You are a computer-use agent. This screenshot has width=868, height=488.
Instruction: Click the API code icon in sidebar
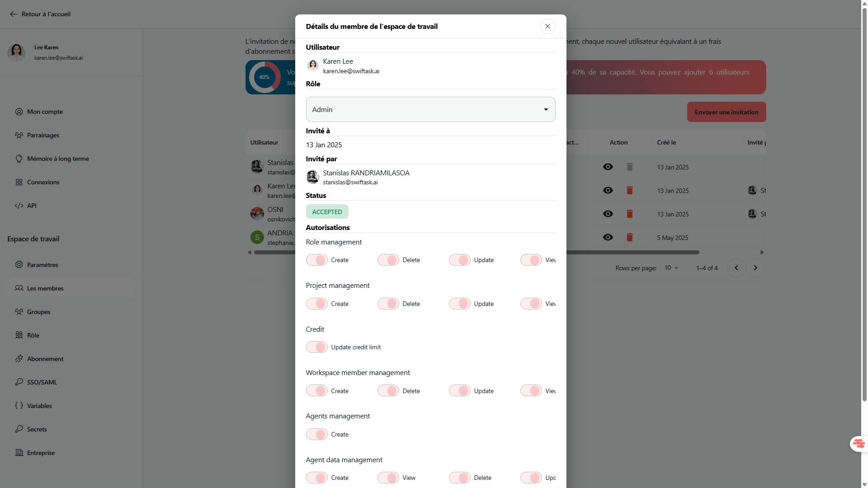19,206
